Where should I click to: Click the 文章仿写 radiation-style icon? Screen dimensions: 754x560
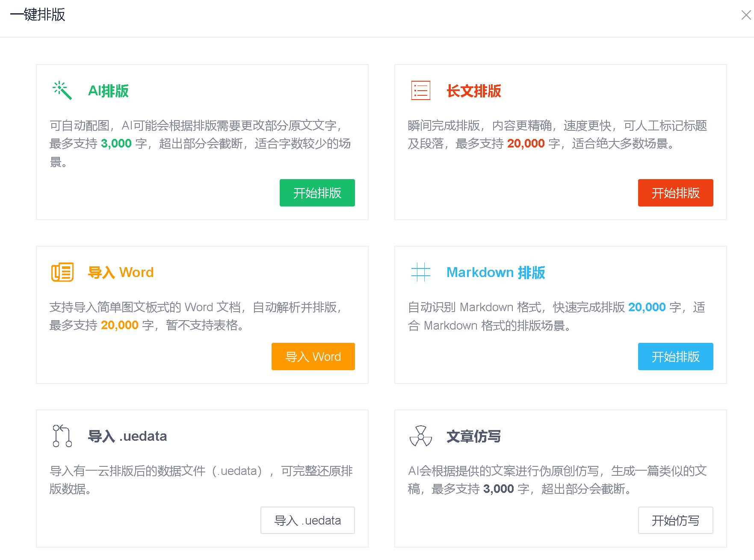click(x=420, y=436)
